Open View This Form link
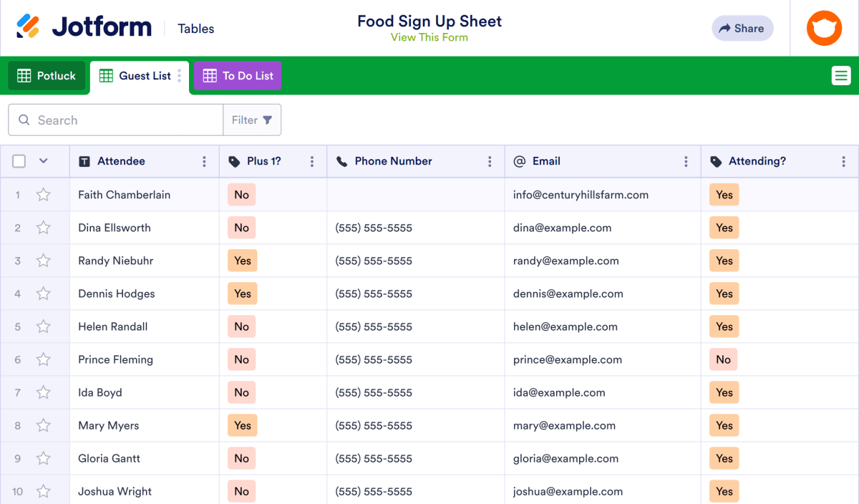 tap(429, 37)
